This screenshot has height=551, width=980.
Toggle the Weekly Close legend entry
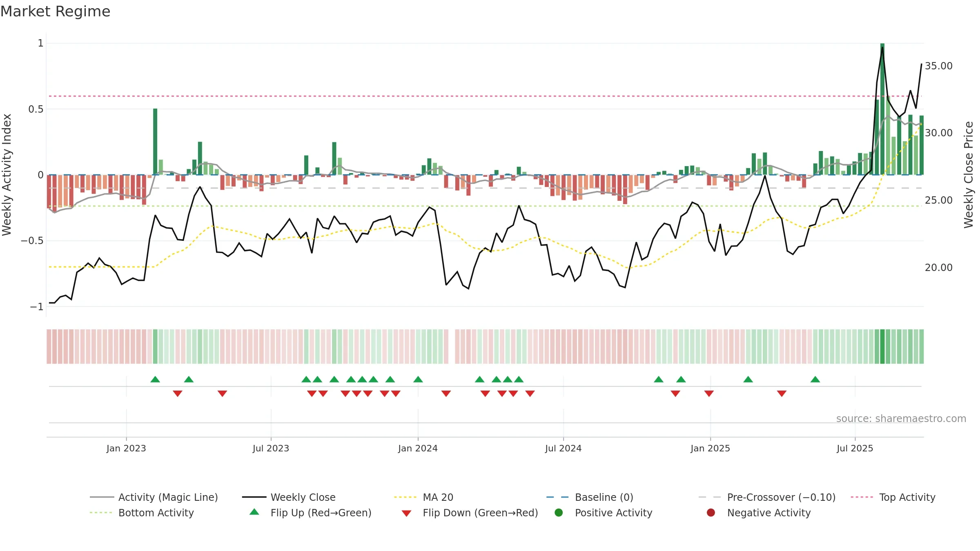click(289, 497)
